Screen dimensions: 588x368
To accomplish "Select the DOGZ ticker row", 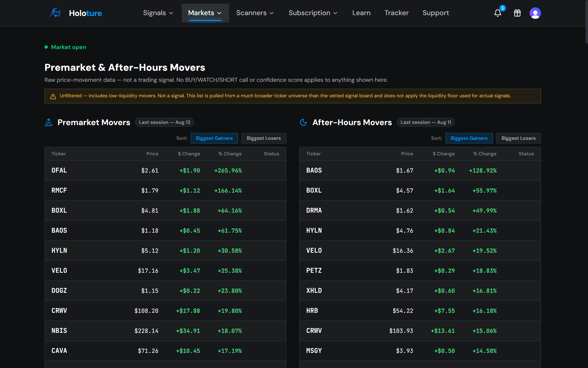I will click(165, 291).
